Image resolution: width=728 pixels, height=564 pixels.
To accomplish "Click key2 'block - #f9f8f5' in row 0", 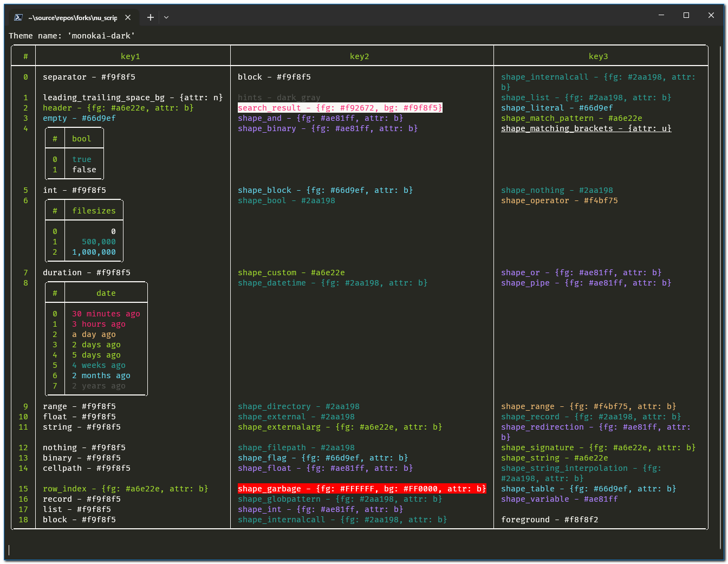I will 275,77.
